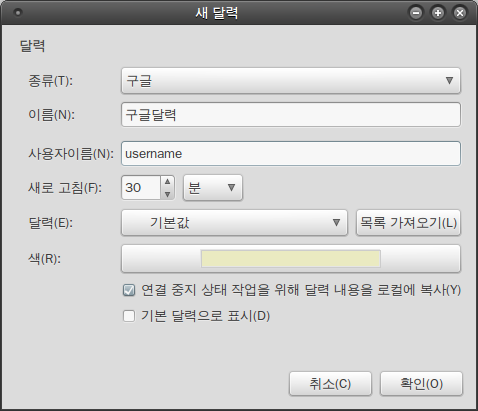Increase the refresh interval with the up arrow
The height and width of the screenshot is (411, 478).
coord(167,182)
